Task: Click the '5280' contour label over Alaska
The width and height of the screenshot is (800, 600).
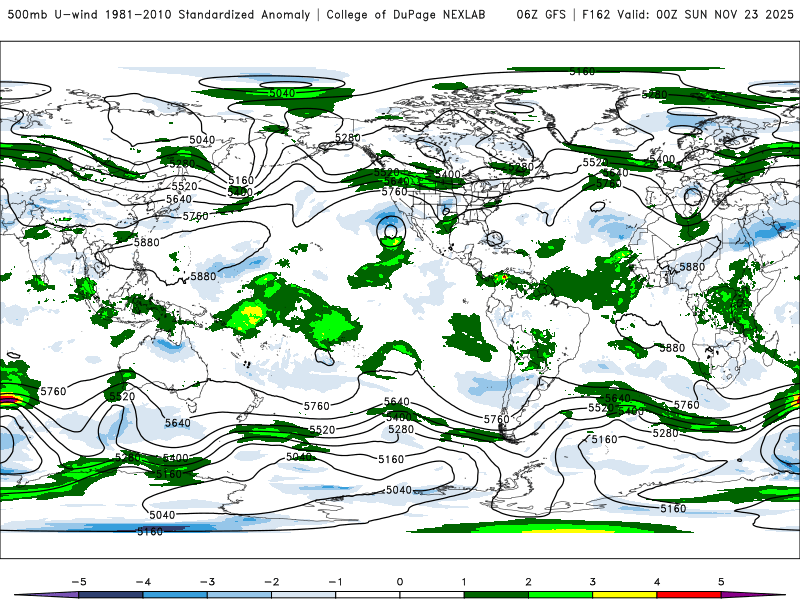Action: click(x=348, y=138)
